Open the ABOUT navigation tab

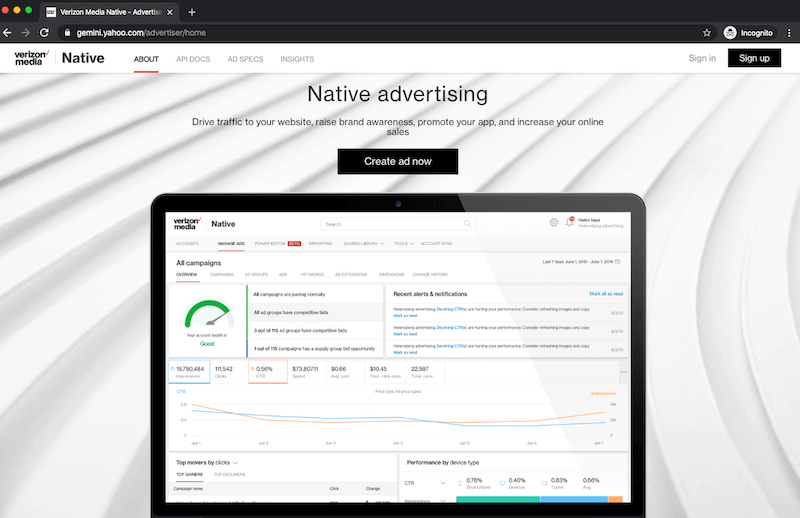(146, 59)
